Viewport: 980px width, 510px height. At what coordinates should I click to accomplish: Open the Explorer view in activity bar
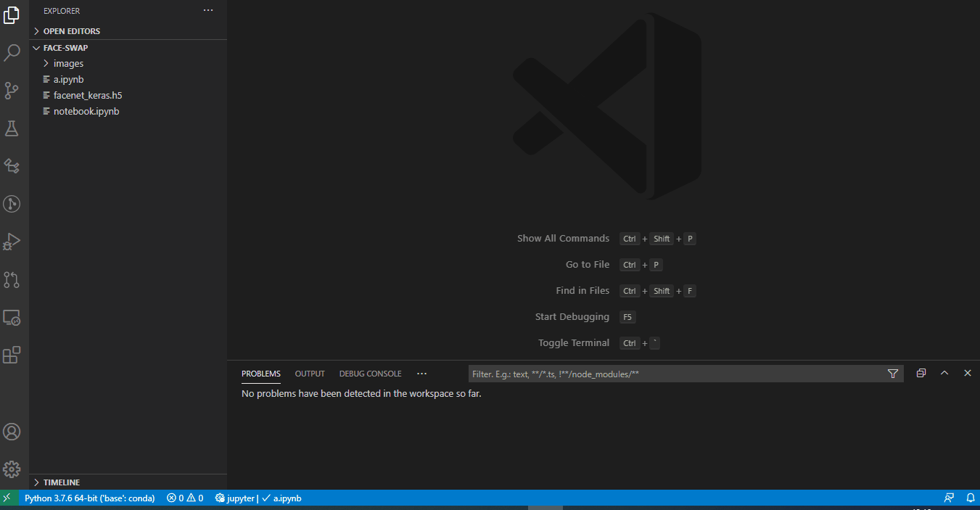12,15
